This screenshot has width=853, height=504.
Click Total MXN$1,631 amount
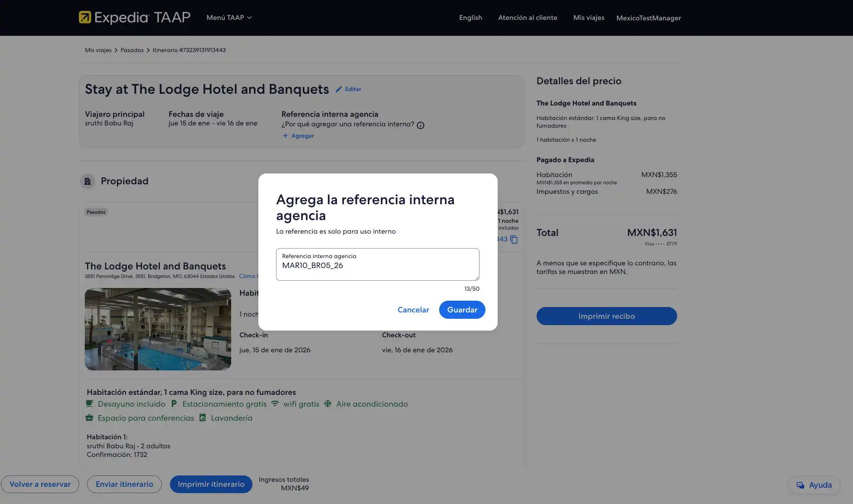click(652, 233)
